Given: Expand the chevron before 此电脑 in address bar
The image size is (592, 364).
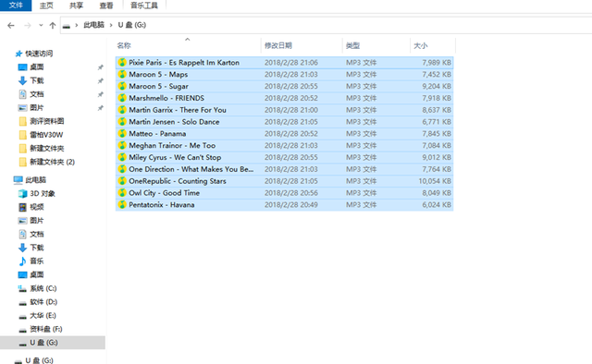Looking at the screenshot, I should point(76,25).
